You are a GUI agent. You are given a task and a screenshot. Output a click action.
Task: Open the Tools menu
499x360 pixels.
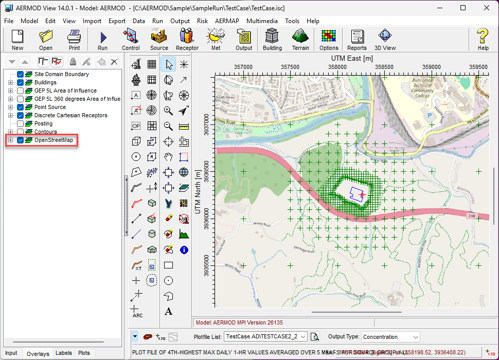[x=292, y=21]
